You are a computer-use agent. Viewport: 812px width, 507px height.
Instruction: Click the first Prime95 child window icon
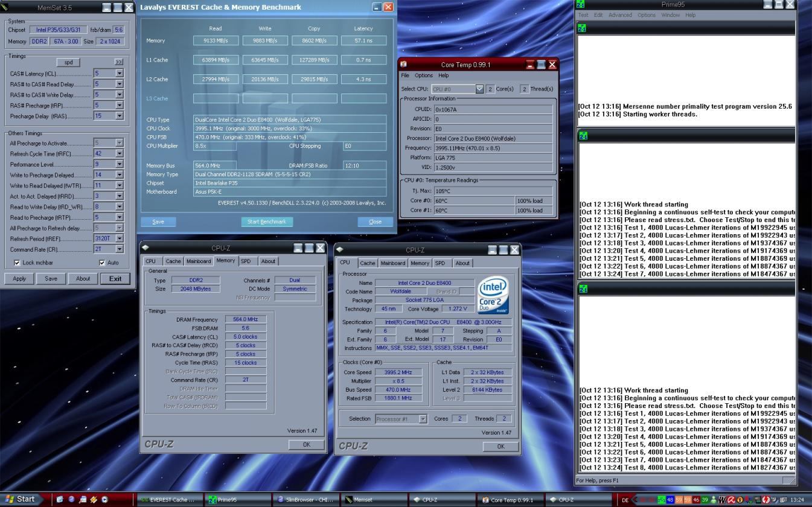[x=582, y=28]
